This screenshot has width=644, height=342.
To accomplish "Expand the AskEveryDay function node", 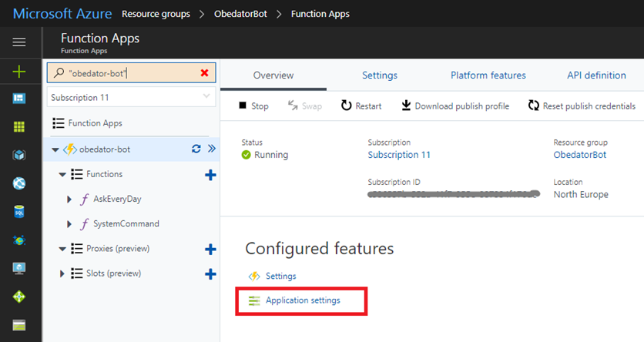I will 71,199.
